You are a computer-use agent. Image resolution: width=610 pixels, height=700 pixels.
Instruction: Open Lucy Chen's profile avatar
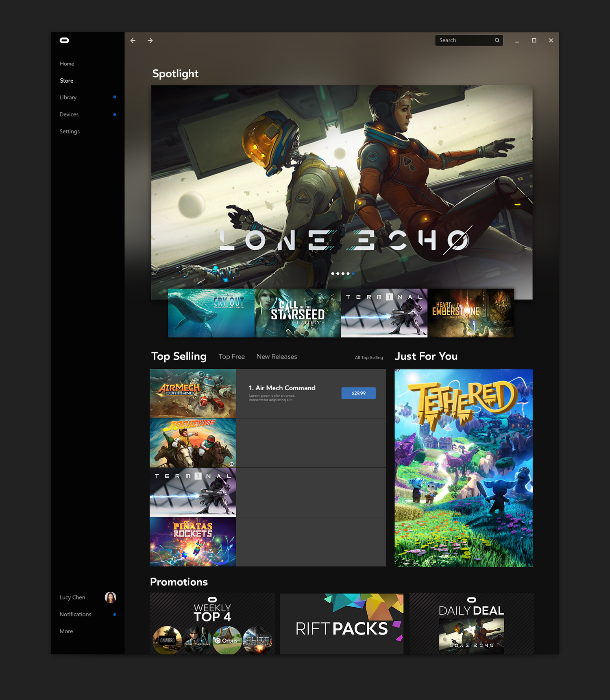110,597
